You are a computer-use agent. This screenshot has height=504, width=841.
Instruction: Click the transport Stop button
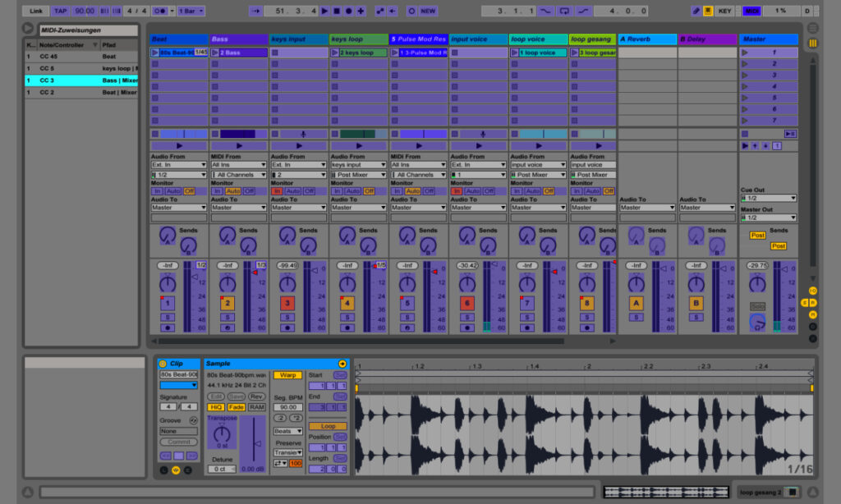337,11
